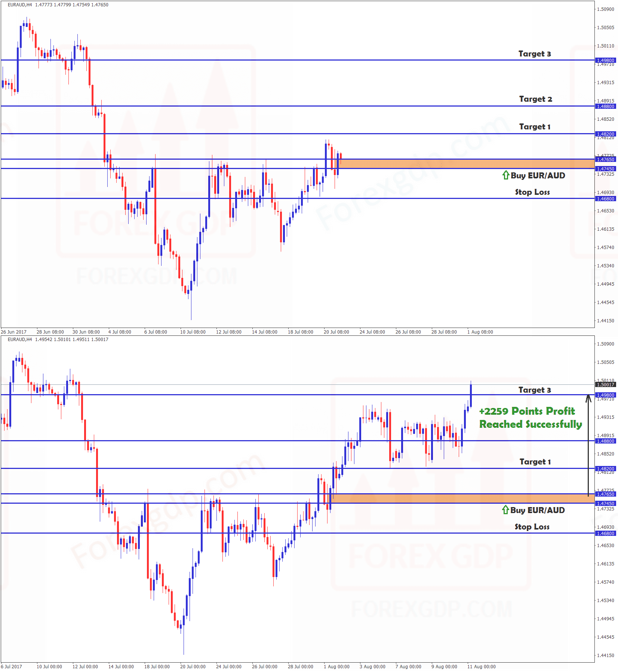Click the 1.48800 price tag in bottom chart
618x672 pixels.
[x=605, y=441]
